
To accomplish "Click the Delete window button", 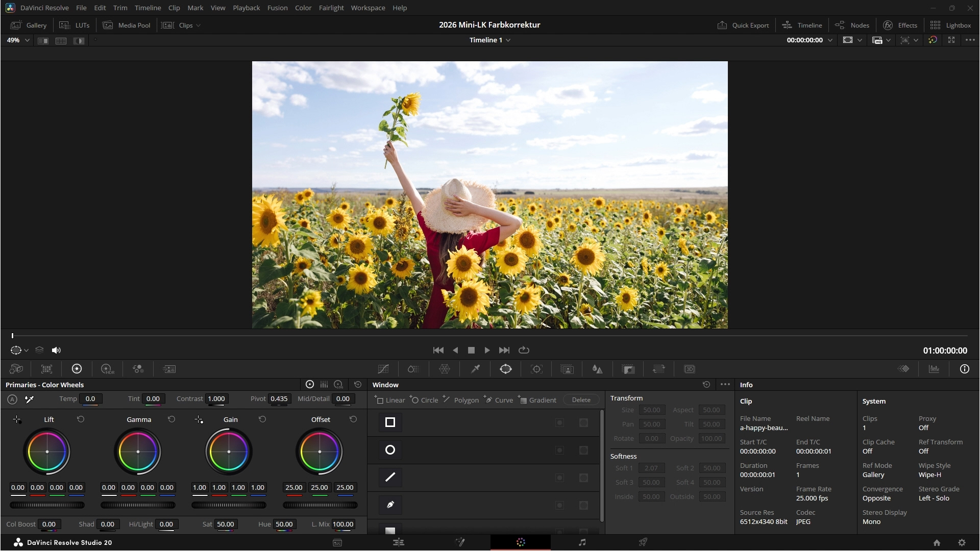I will point(581,400).
